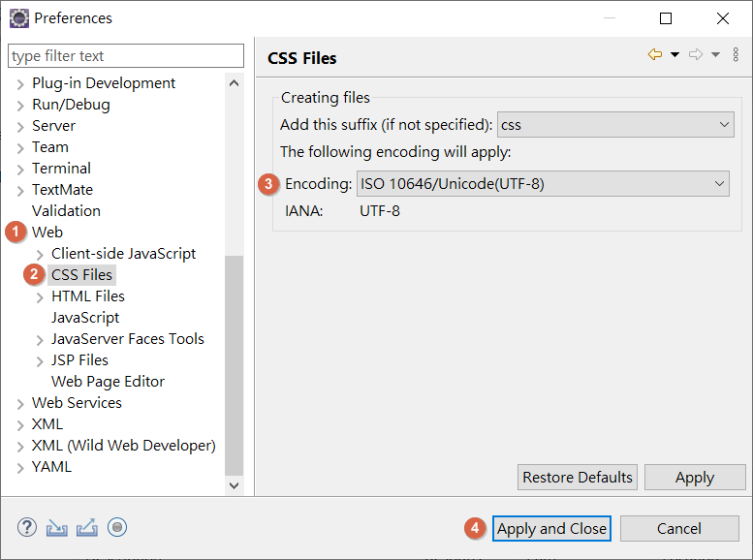The image size is (753, 560).
Task: Click the tree scrollbar down arrow
Action: (234, 485)
